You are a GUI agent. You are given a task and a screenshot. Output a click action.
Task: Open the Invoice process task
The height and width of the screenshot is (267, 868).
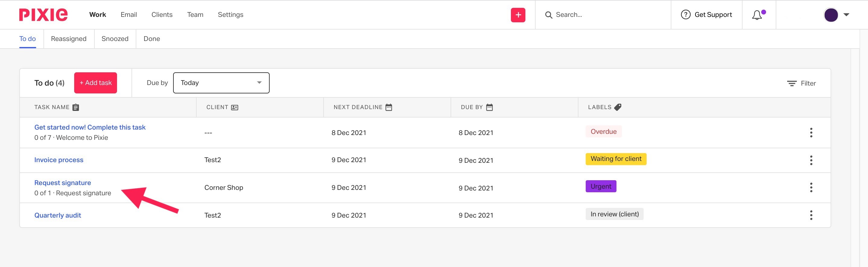pos(59,160)
